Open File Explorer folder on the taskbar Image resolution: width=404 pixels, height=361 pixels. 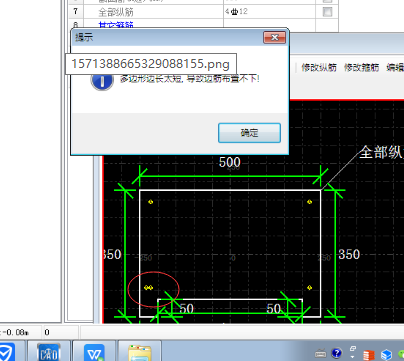[x=140, y=353]
